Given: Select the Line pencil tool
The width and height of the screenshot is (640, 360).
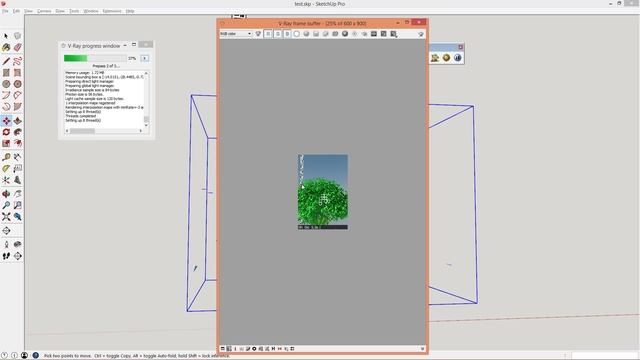Looking at the screenshot, I should point(6,61).
